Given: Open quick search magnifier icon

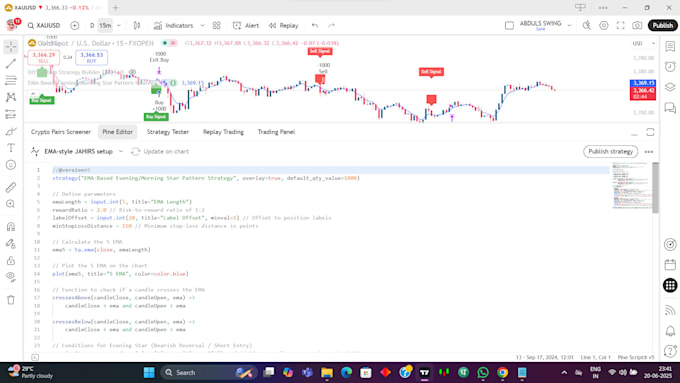Looking at the screenshot, I should (587, 26).
